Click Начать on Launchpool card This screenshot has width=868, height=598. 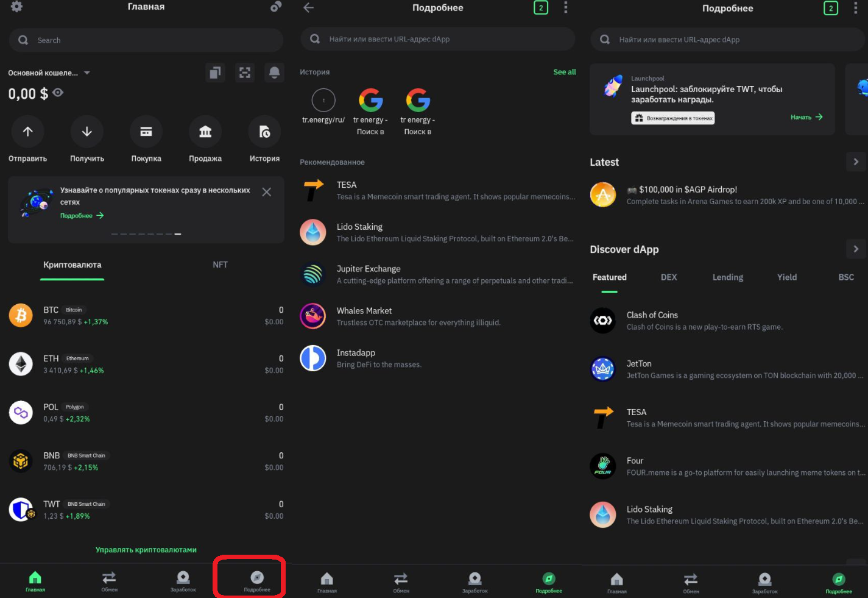pos(806,117)
